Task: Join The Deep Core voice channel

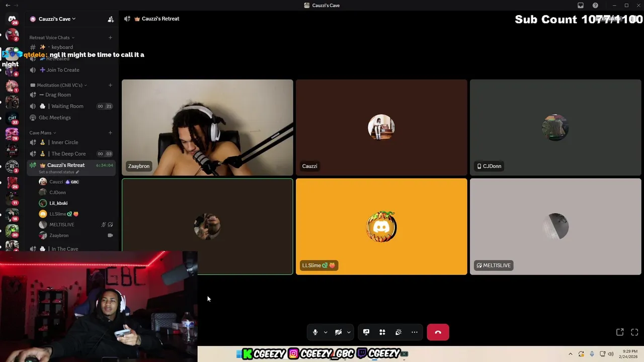Action: [70, 154]
